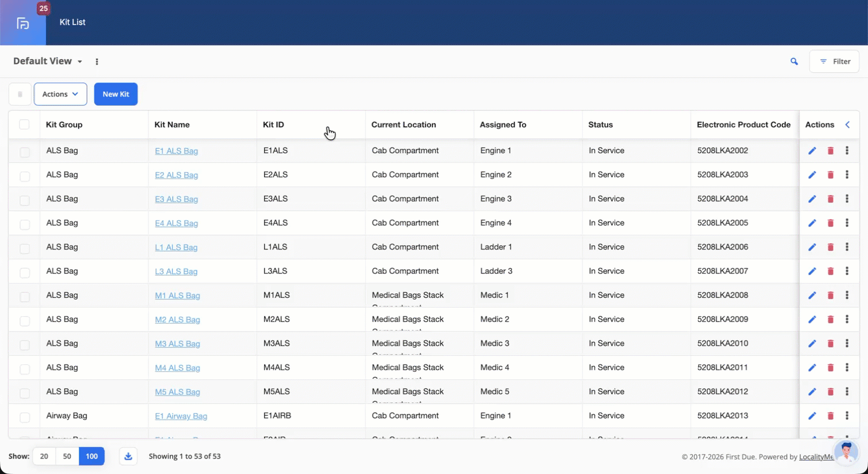Click the search magnifier icon
Image resolution: width=868 pixels, height=474 pixels.
coord(794,61)
